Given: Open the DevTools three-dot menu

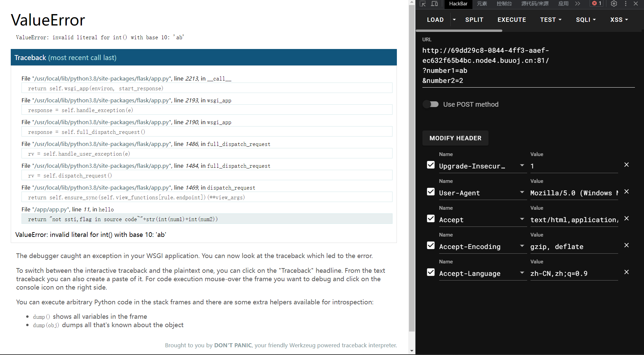Looking at the screenshot, I should (x=626, y=4).
